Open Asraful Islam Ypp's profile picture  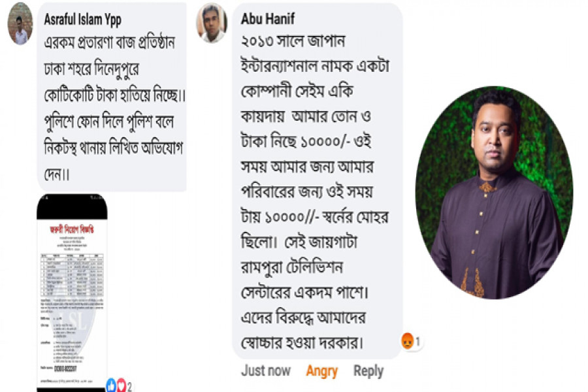click(20, 24)
